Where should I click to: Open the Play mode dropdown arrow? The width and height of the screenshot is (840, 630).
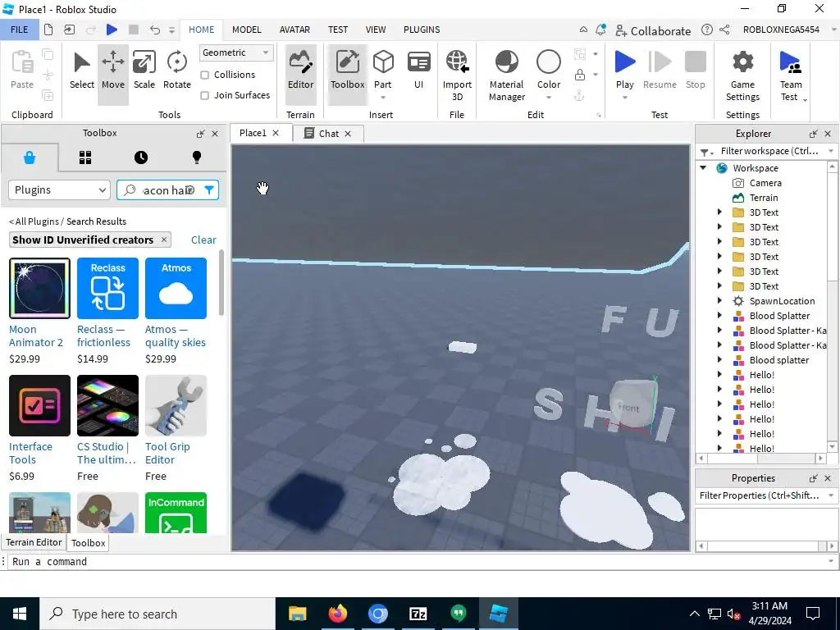tap(624, 98)
